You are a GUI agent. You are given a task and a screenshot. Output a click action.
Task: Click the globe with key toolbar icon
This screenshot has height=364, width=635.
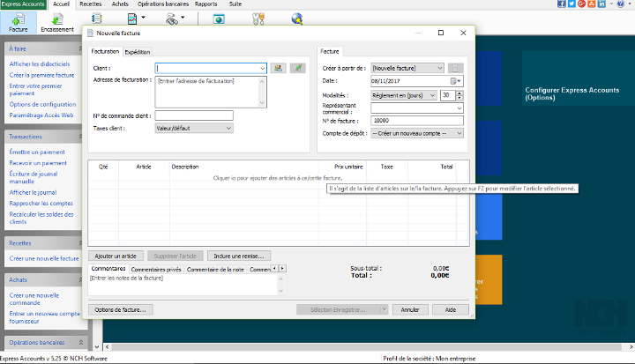coord(297,19)
